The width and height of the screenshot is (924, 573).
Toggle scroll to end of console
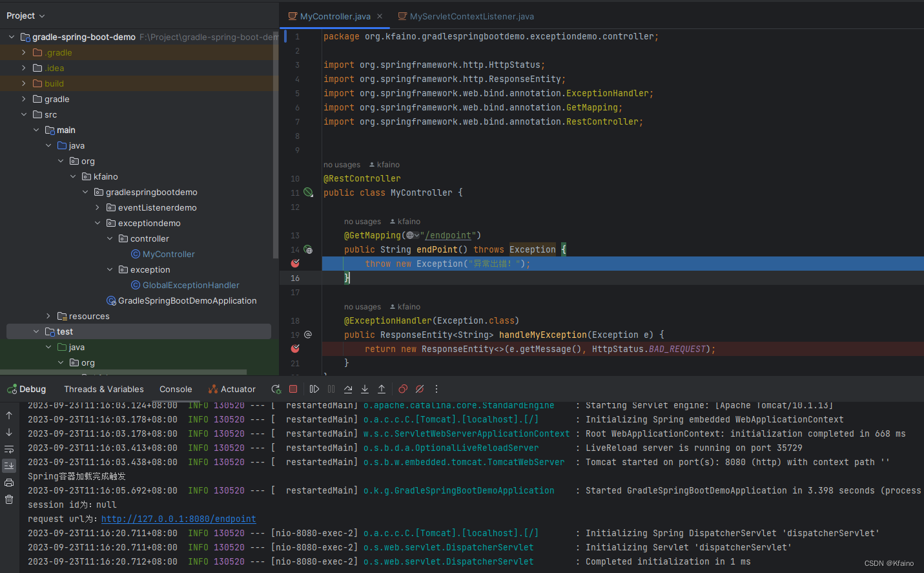tap(9, 465)
